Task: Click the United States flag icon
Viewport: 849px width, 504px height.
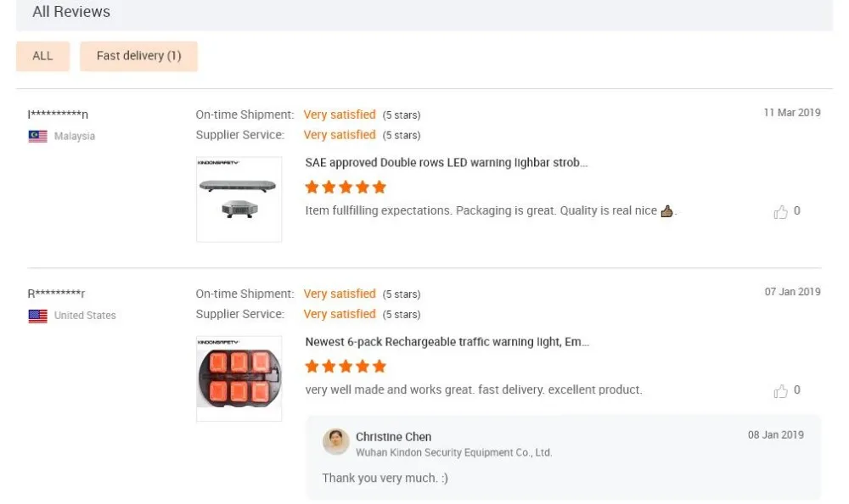Action: point(37,316)
